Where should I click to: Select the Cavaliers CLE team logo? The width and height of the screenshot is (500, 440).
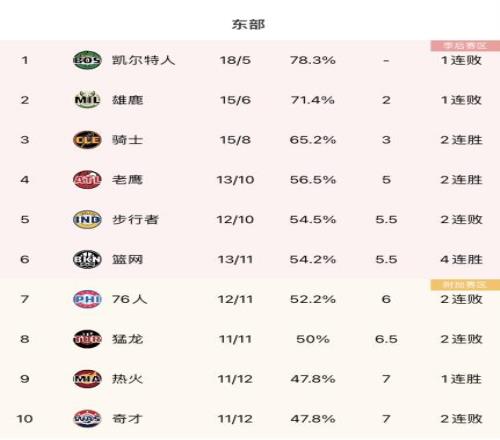(x=87, y=140)
